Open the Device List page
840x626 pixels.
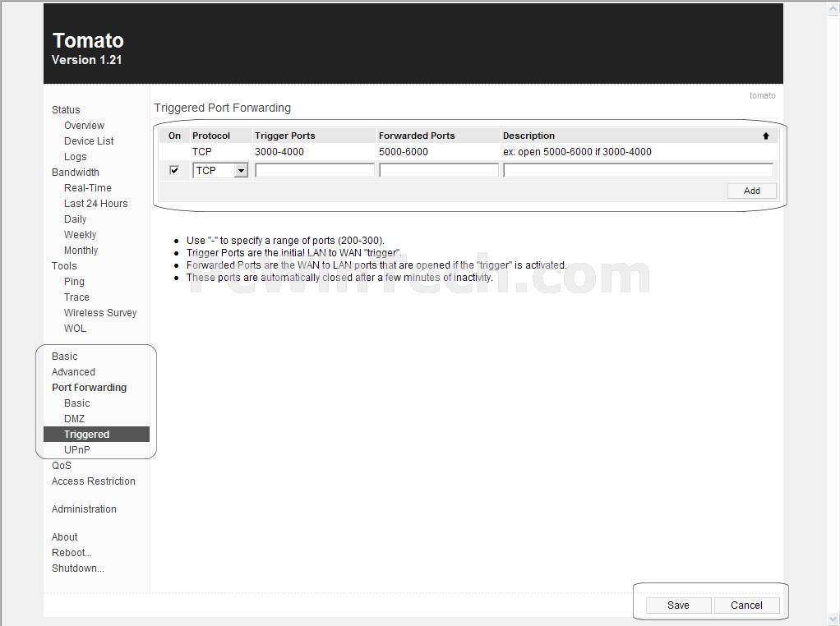point(89,140)
